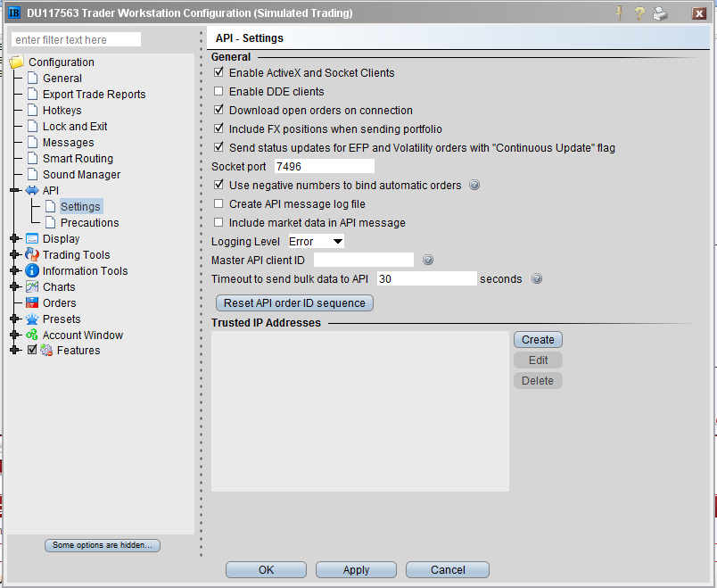This screenshot has height=588, width=717.
Task: Click the Master API client ID field
Action: [364, 260]
